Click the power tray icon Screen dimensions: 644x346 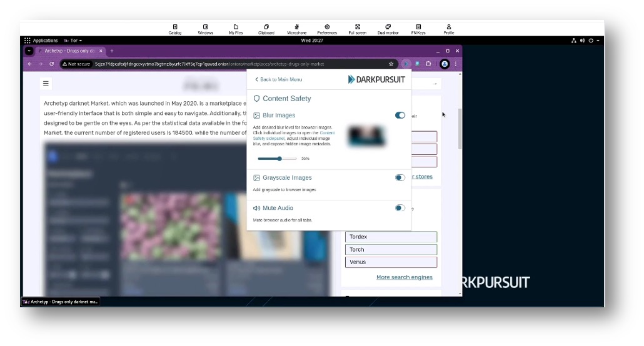pyautogui.click(x=591, y=41)
